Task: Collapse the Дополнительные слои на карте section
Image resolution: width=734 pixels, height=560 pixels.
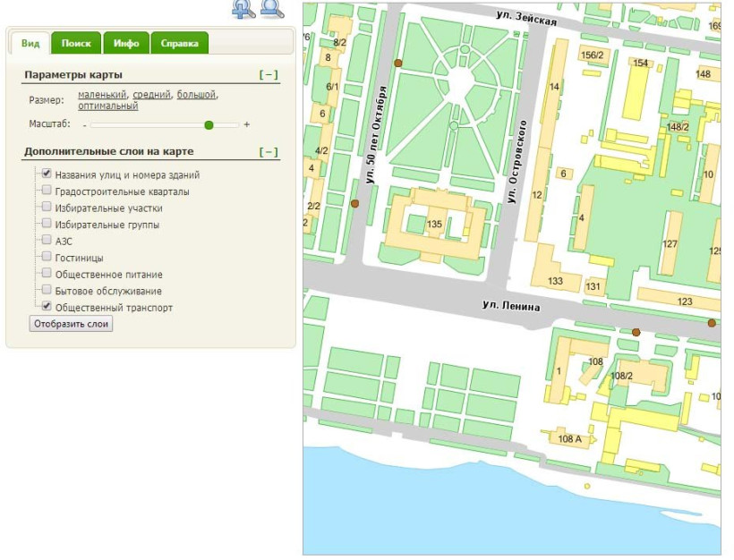Action: click(x=269, y=152)
